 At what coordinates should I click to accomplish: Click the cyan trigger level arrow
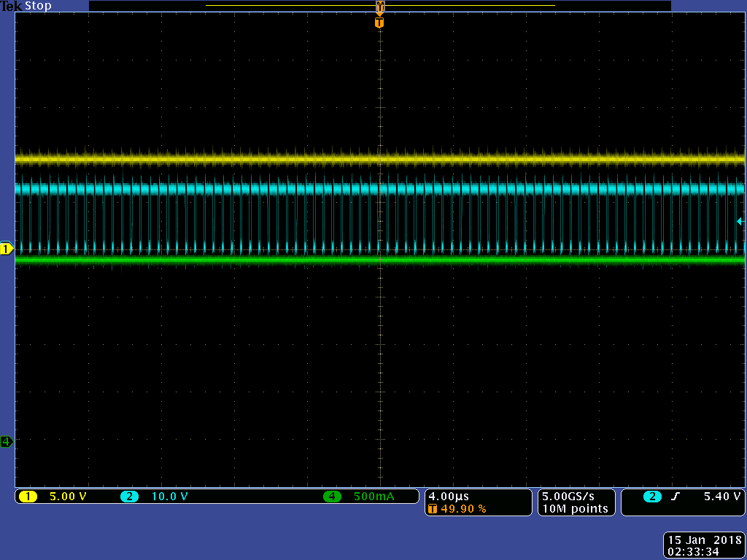[x=740, y=221]
